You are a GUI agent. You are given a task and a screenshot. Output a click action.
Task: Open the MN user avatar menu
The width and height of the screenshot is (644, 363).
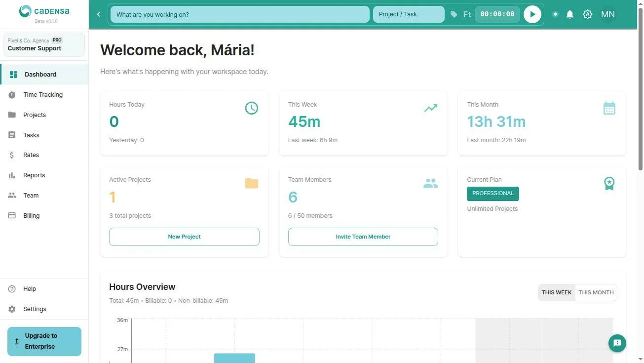[x=608, y=14]
